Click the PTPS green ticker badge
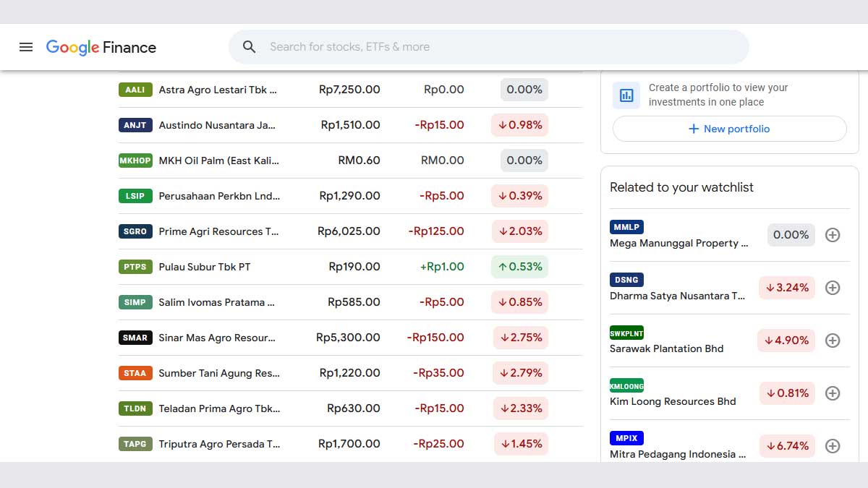The image size is (868, 488). pos(135,267)
